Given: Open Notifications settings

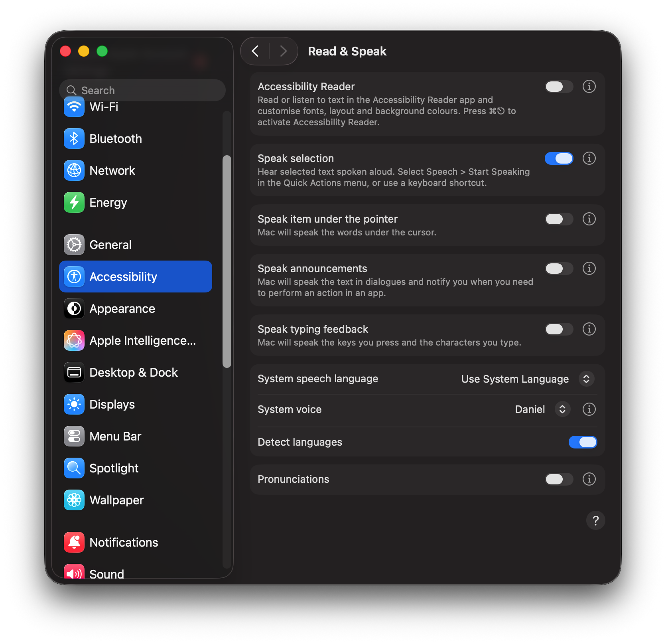Looking at the screenshot, I should (x=124, y=542).
